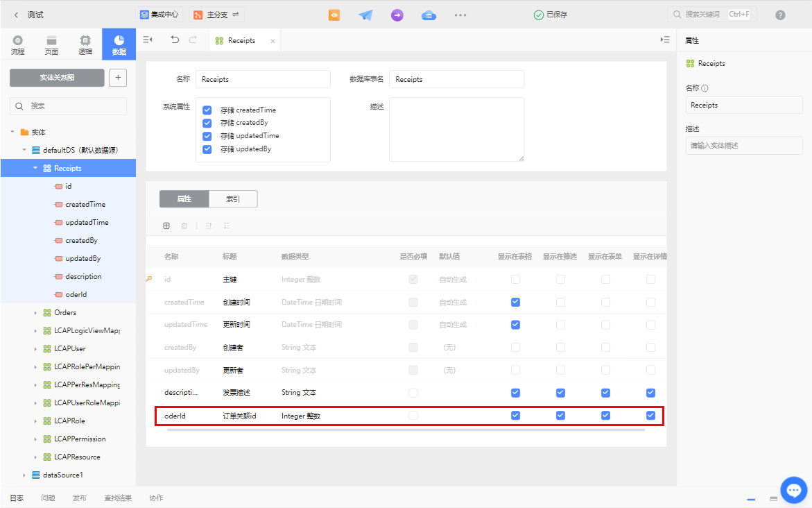The height and width of the screenshot is (508, 812).
Task: Open the help question mark icon
Action: point(780,15)
